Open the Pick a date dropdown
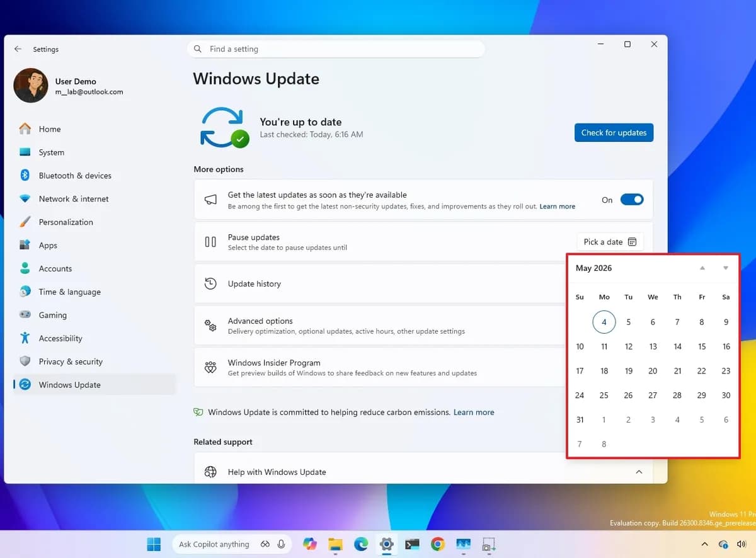 610,242
